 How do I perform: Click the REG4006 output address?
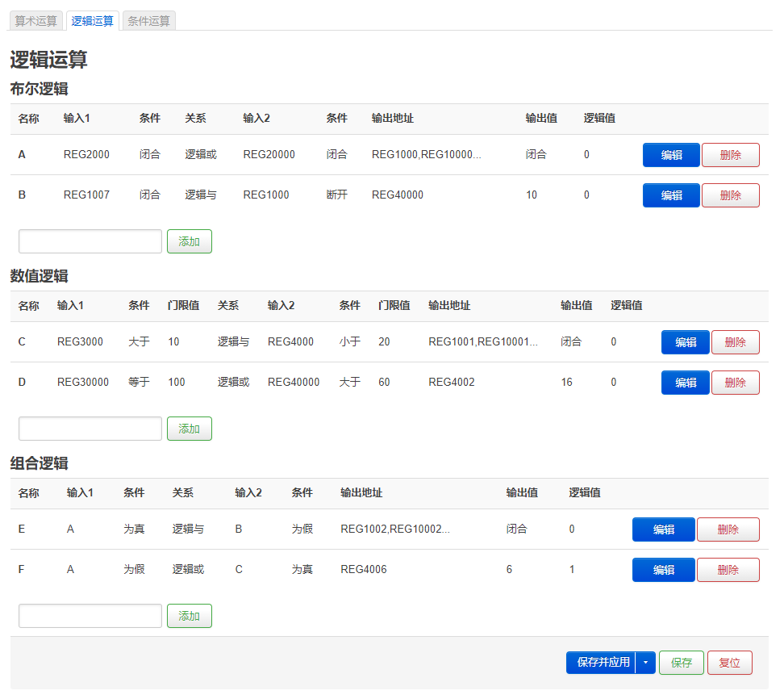tap(364, 570)
